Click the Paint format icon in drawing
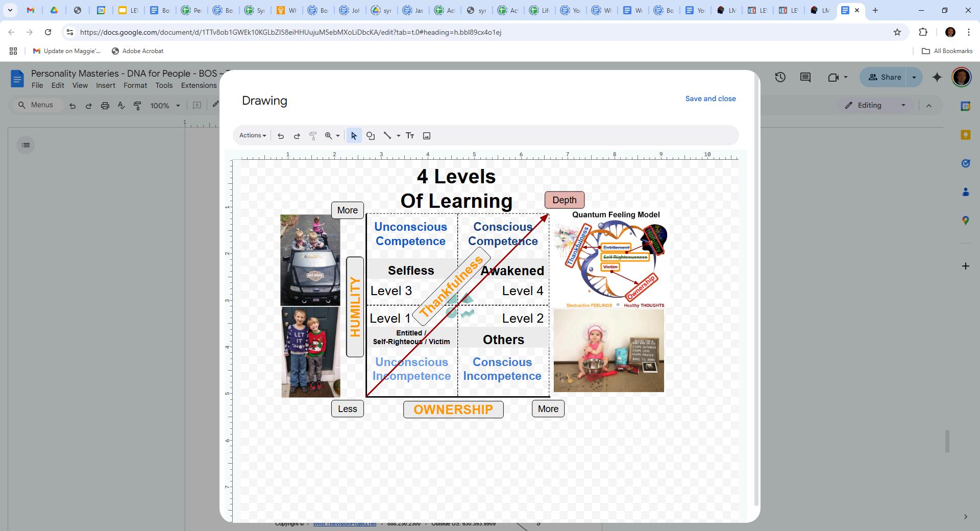 click(x=313, y=136)
